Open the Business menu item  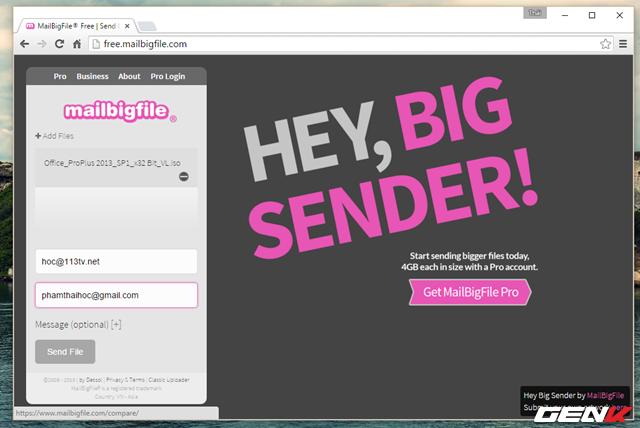pyautogui.click(x=92, y=76)
